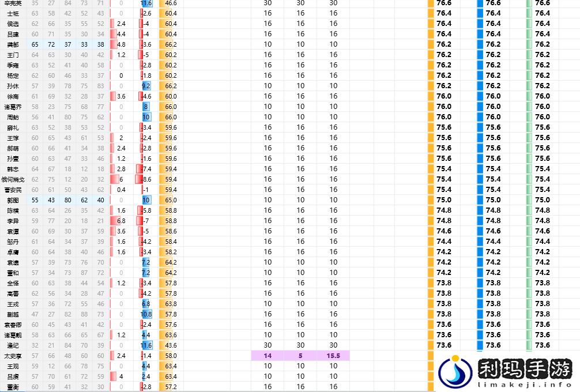This screenshot has width=580, height=392.
Task: Select the purple highlighted cell 5
Action: tap(300, 356)
